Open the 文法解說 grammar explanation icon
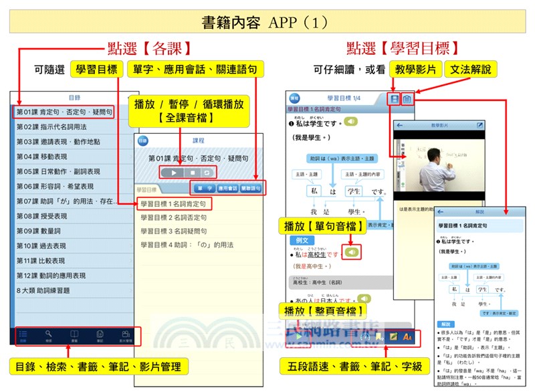Image resolution: width=535 pixels, height=392 pixels. 408,98
